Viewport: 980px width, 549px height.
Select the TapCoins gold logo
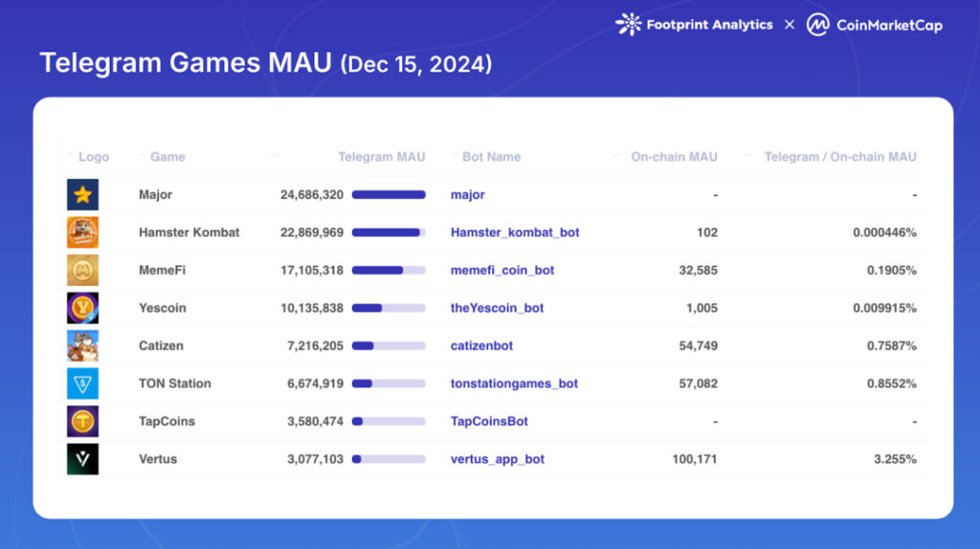click(82, 421)
